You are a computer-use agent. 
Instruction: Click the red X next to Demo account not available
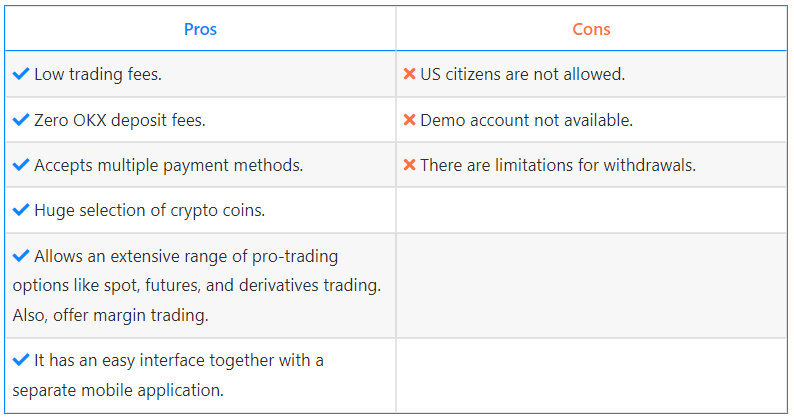coord(409,120)
